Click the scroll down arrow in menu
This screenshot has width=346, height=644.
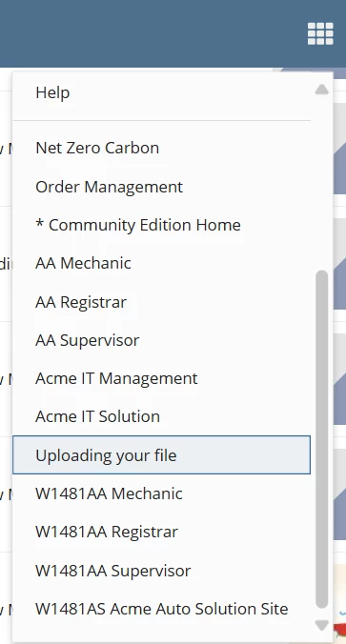coord(322,625)
